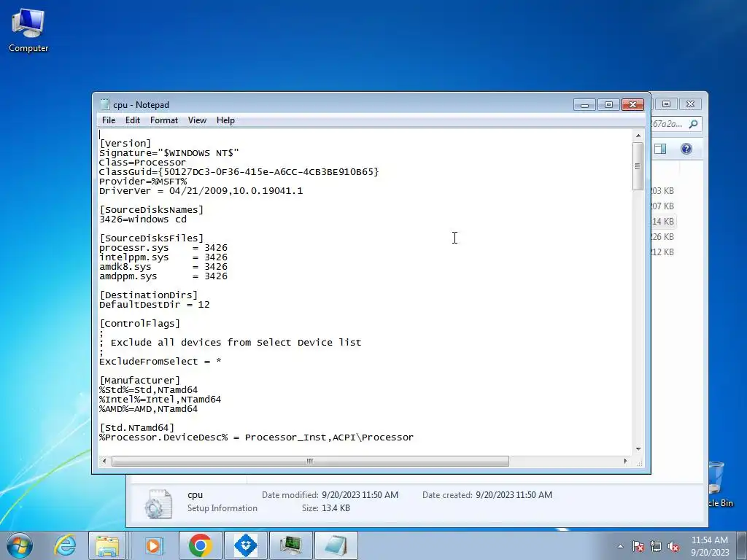Image resolution: width=747 pixels, height=560 pixels.
Task: Open the Computer desktop icon
Action: (x=28, y=30)
